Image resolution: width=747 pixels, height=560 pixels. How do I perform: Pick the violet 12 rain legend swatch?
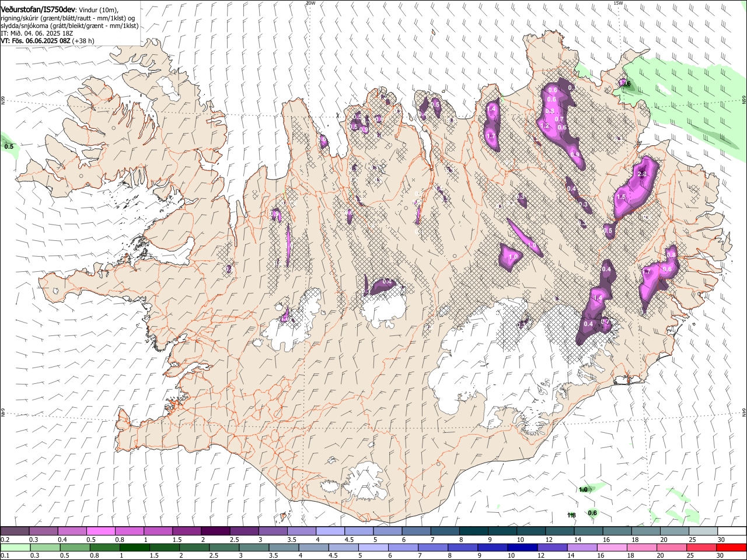point(553,548)
